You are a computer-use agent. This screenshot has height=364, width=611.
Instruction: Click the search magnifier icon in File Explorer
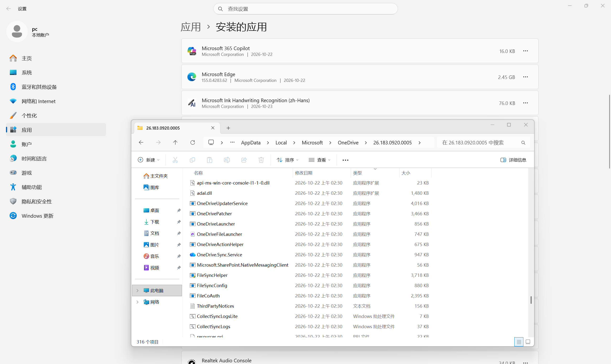tap(523, 142)
